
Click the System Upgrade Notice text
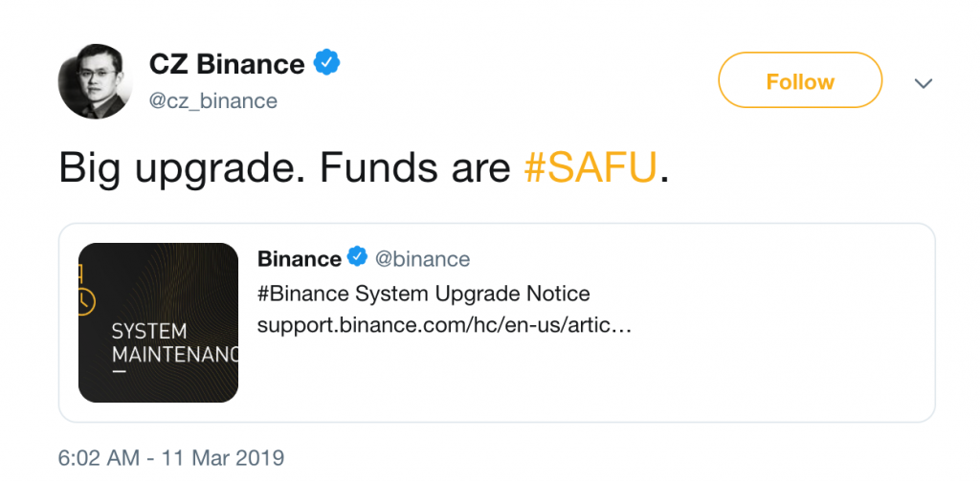(469, 294)
